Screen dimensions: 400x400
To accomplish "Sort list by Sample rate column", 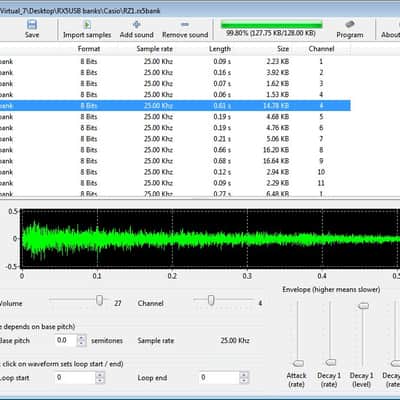I will 155,49.
